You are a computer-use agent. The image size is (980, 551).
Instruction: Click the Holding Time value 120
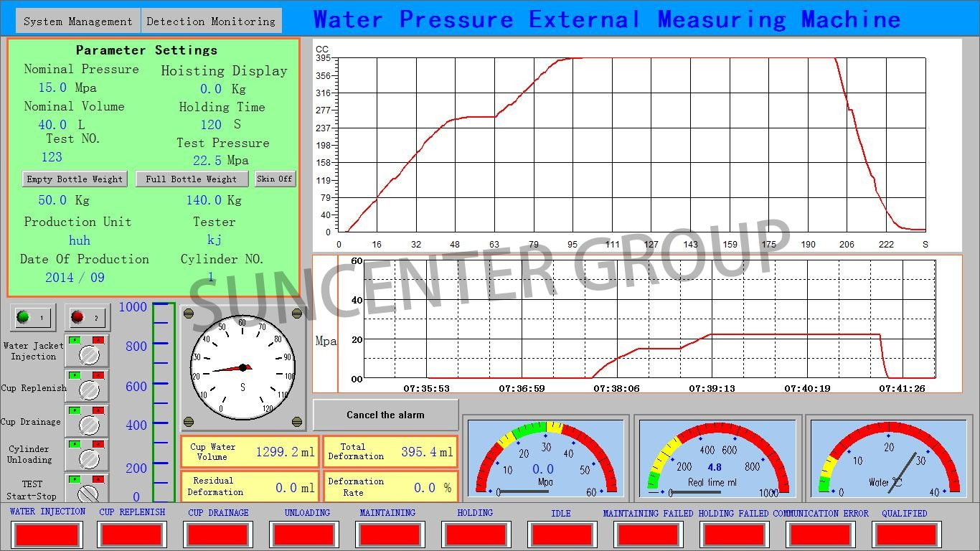211,125
